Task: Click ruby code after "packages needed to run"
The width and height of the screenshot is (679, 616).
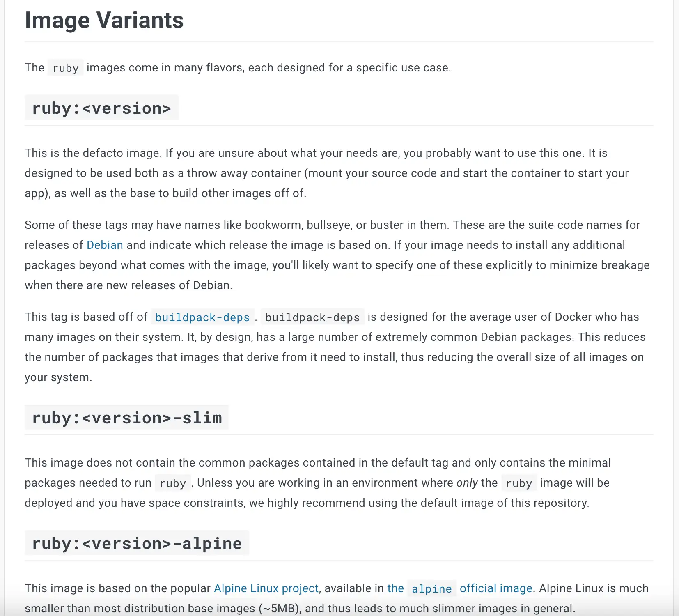Action: [173, 483]
